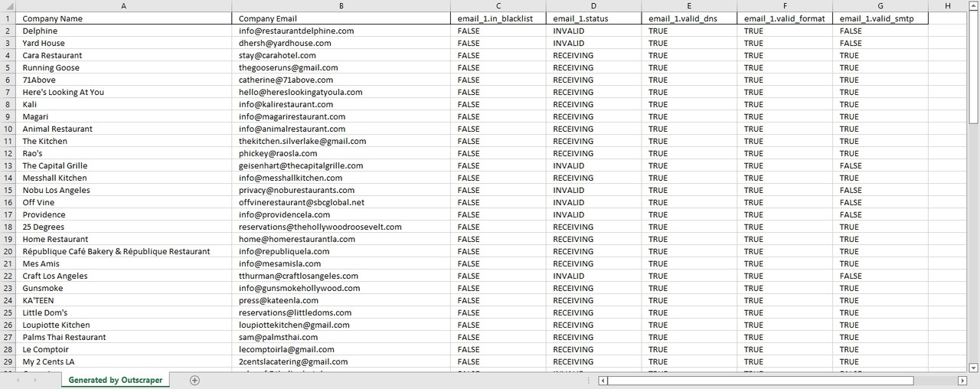Select the Nobu Los Angeles cell
Image resolution: width=980 pixels, height=389 pixels.
point(125,190)
